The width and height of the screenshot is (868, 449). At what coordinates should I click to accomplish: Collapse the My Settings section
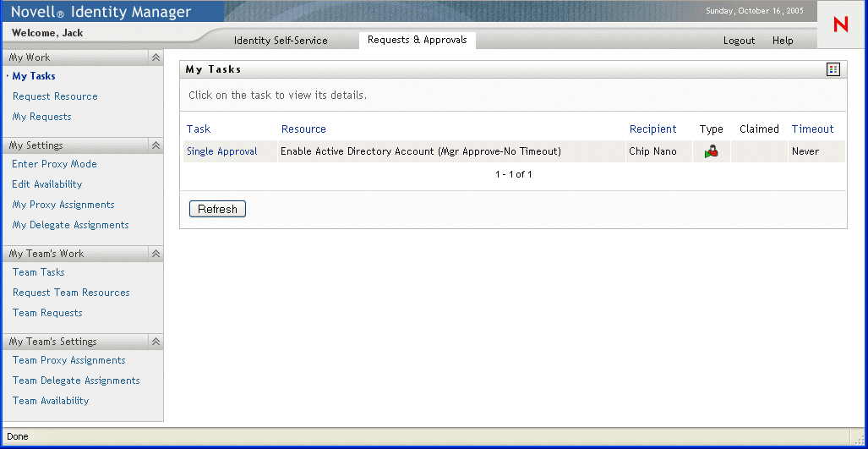pyautogui.click(x=155, y=145)
